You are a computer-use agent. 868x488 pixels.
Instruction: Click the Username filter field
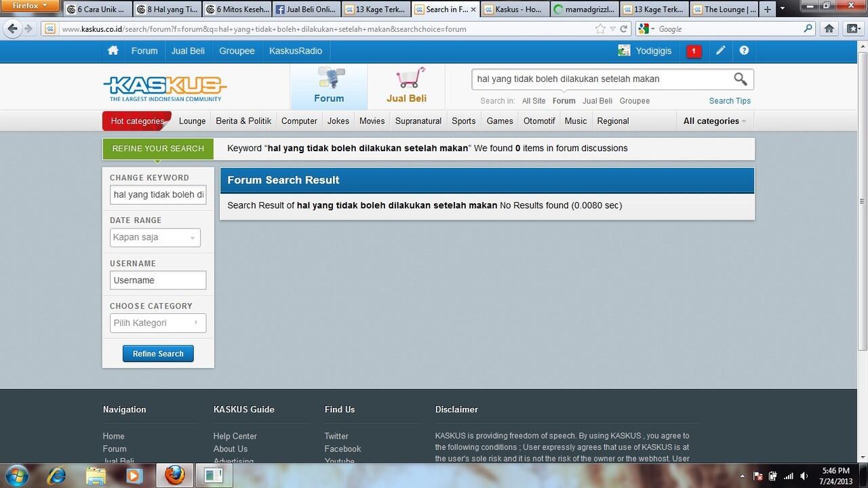[x=158, y=280]
